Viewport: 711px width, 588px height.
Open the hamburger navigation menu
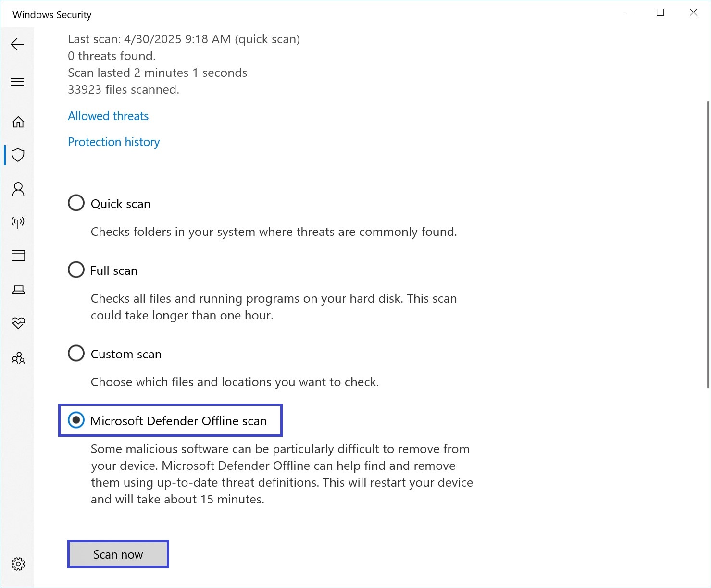pyautogui.click(x=17, y=82)
